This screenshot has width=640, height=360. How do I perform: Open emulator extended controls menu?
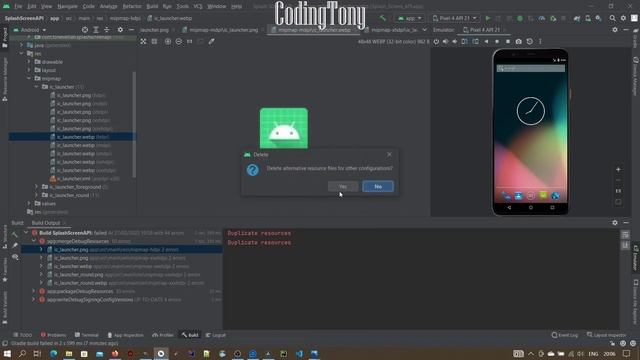(540, 41)
